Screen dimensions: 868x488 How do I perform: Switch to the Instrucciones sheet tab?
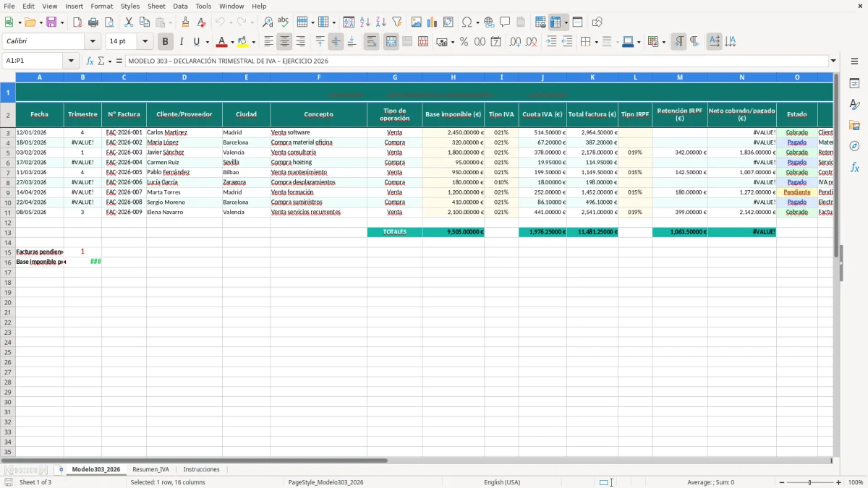point(201,469)
